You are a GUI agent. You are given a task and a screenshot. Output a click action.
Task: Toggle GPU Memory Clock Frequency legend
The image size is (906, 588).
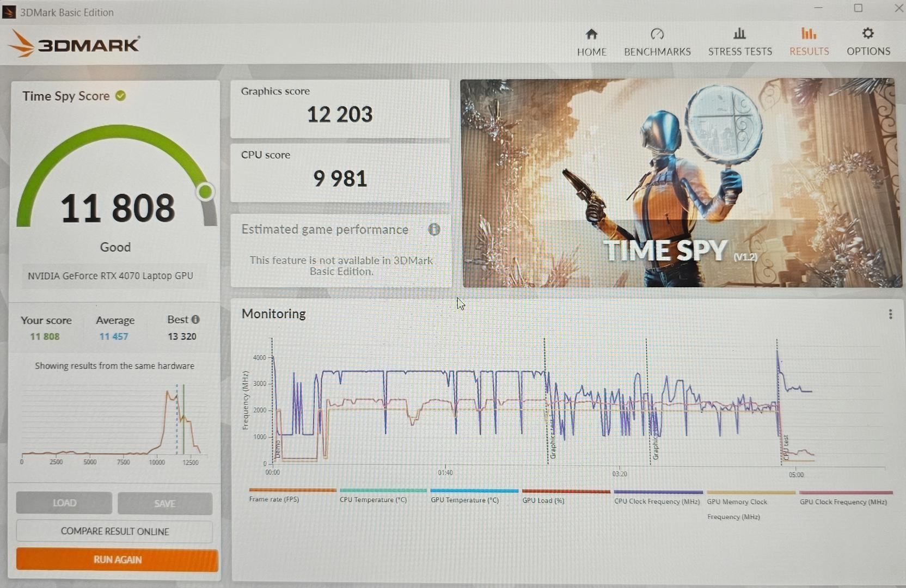(x=736, y=502)
